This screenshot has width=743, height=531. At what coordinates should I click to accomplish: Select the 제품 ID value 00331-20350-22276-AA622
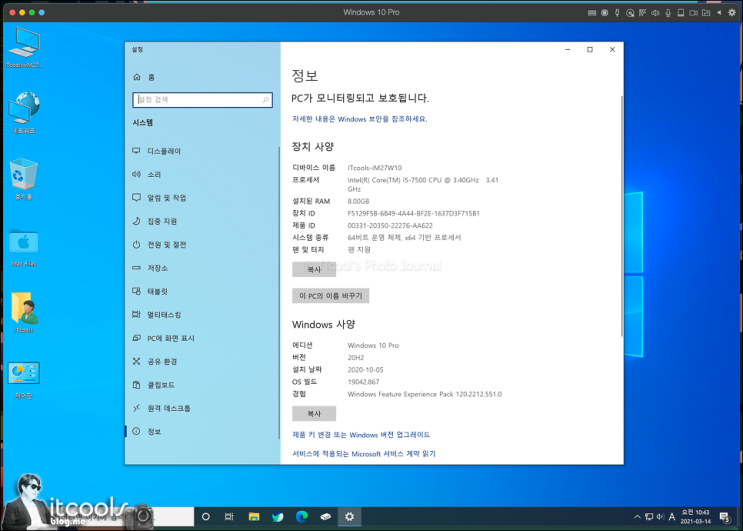coord(390,225)
